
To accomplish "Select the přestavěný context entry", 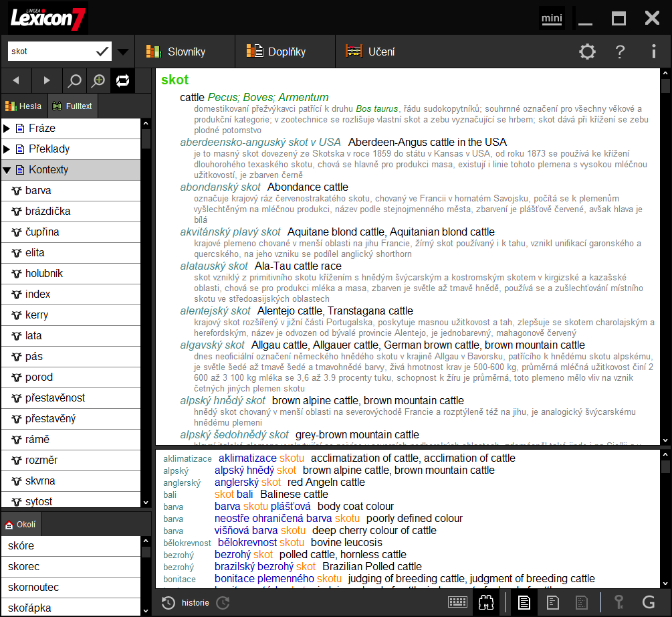I will pos(71,419).
